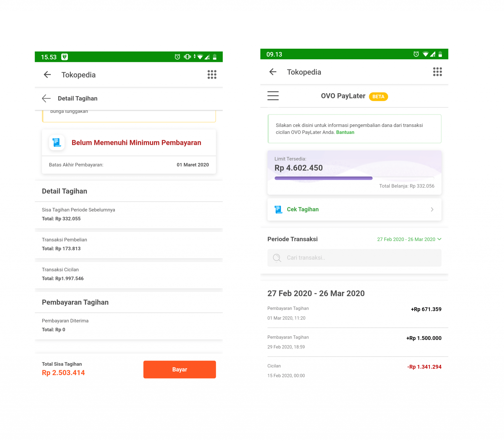Tap the back arrow beside Tokopedia on left screen
Screen dimensions: 504x441
coord(47,75)
